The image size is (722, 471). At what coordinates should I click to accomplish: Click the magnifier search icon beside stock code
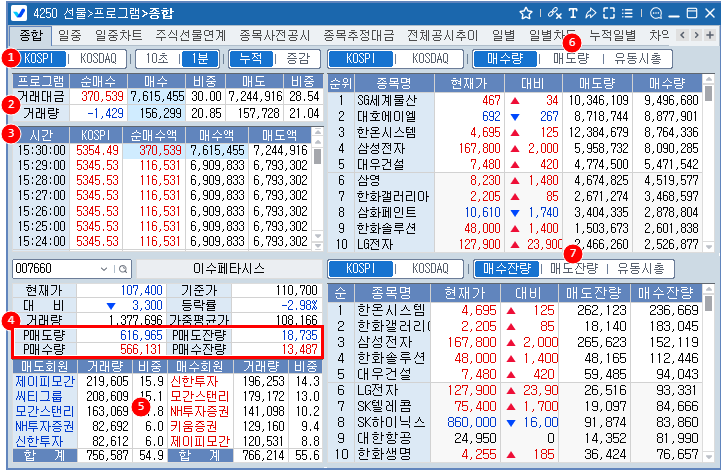[x=123, y=269]
